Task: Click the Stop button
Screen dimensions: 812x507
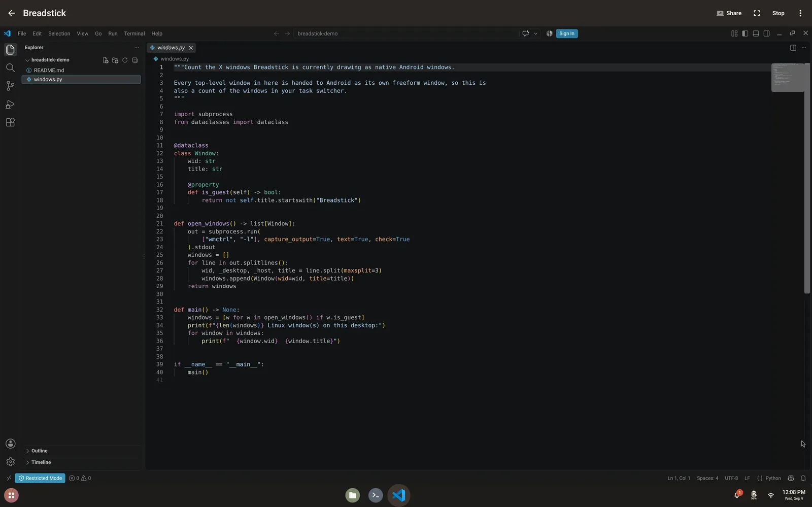Action: click(x=779, y=13)
